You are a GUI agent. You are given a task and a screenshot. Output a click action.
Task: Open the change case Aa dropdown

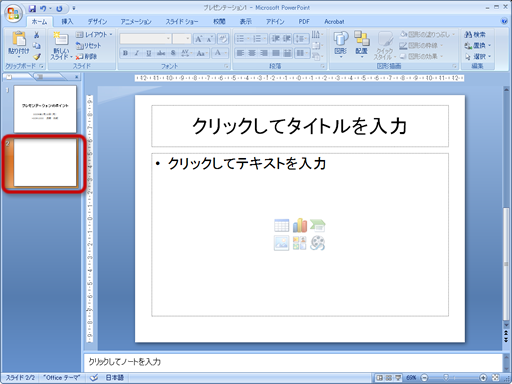tap(202, 53)
